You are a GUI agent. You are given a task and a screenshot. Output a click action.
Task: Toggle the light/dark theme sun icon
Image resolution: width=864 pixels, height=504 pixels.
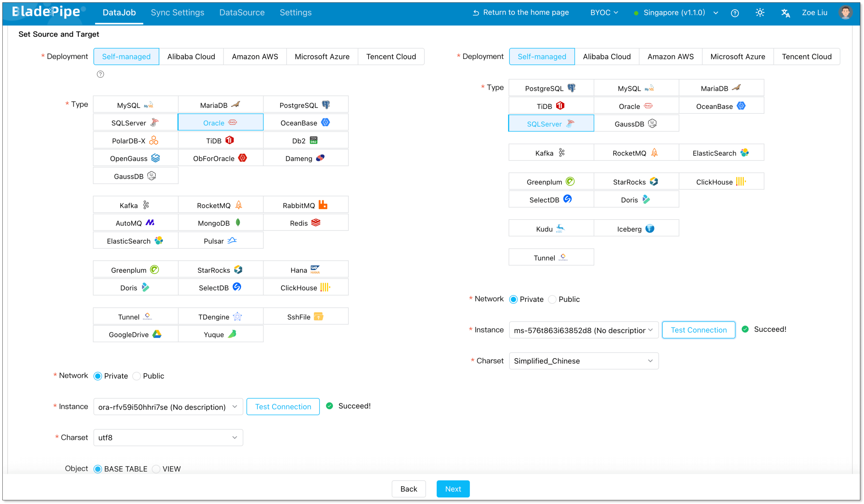point(760,13)
